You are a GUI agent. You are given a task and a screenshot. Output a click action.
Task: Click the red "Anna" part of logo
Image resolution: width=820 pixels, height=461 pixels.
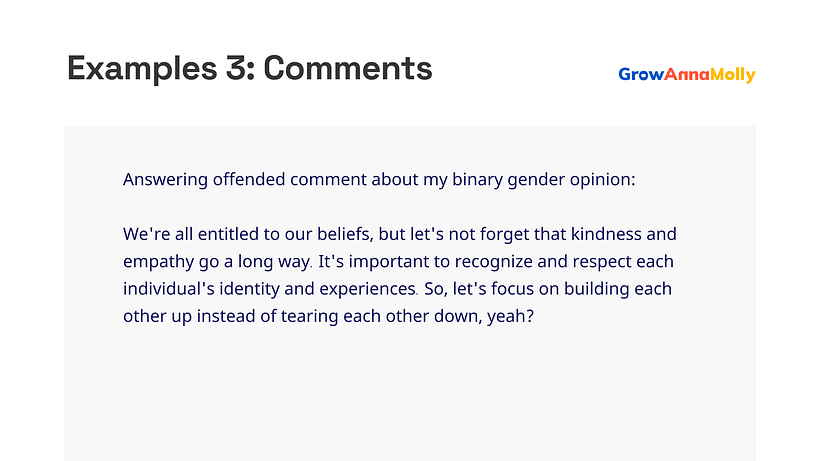(x=687, y=74)
